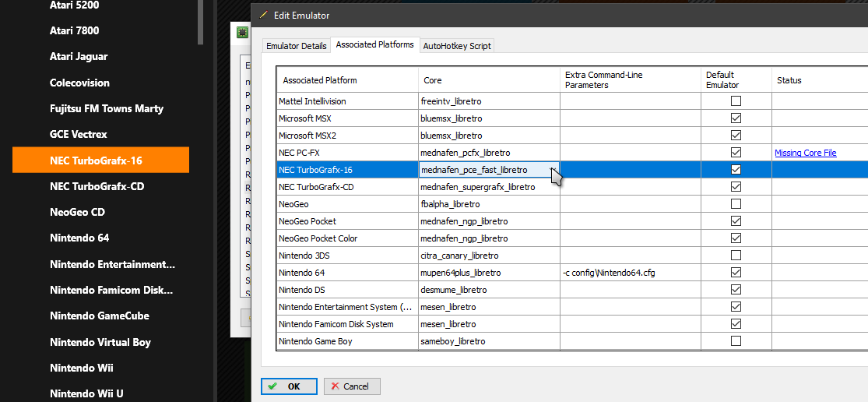The width and height of the screenshot is (868, 402).
Task: Click the chip icon of the background window
Action: click(242, 33)
